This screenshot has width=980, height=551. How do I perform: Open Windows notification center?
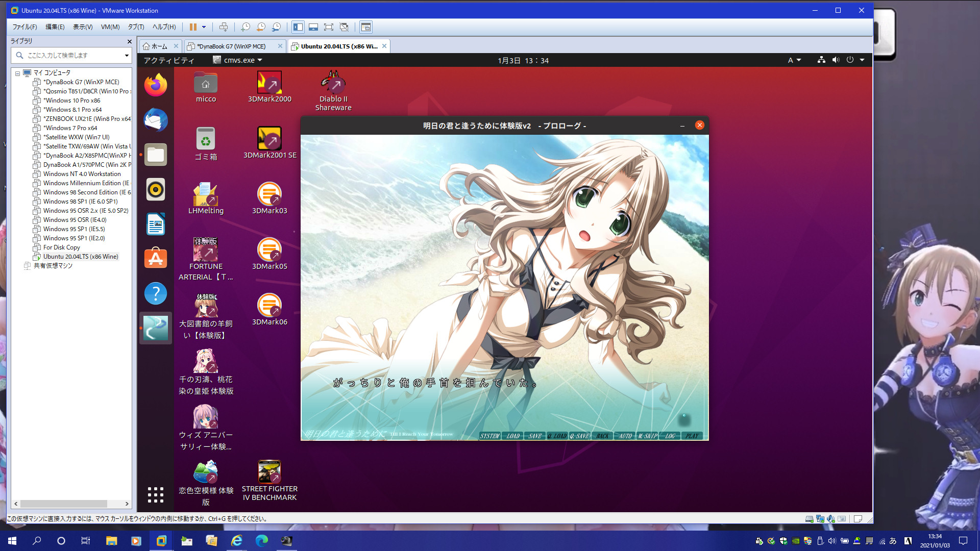pyautogui.click(x=963, y=541)
